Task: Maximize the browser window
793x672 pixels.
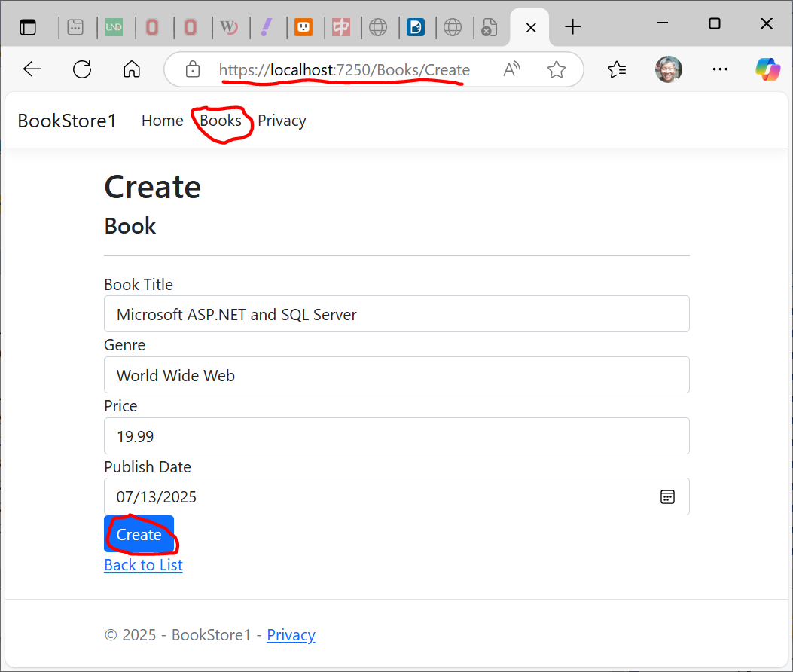Action: [x=714, y=23]
